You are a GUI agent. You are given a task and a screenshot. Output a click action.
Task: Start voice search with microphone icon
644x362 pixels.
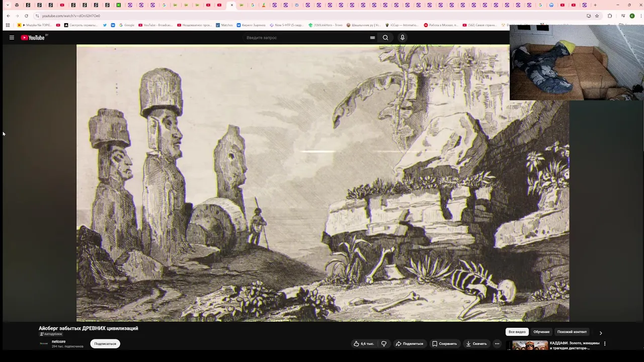[402, 38]
